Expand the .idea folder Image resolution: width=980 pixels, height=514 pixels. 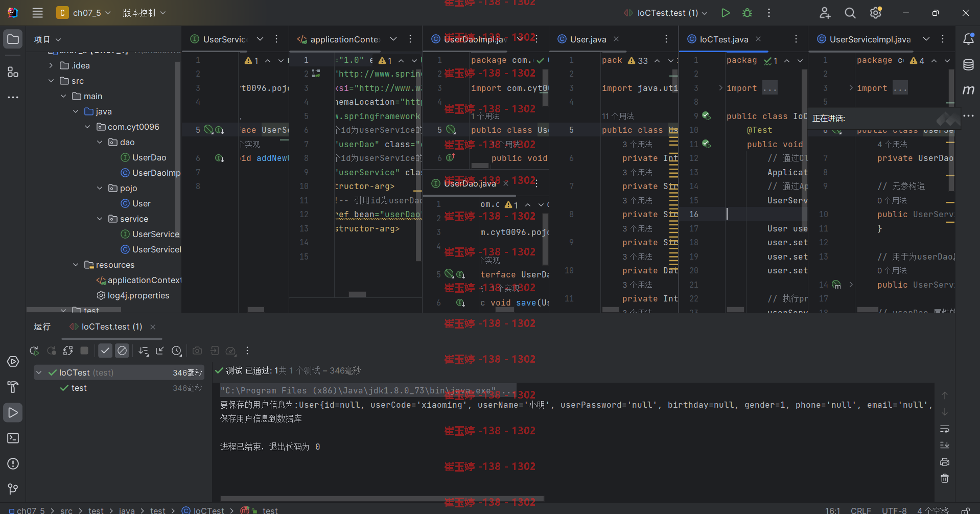coord(51,65)
